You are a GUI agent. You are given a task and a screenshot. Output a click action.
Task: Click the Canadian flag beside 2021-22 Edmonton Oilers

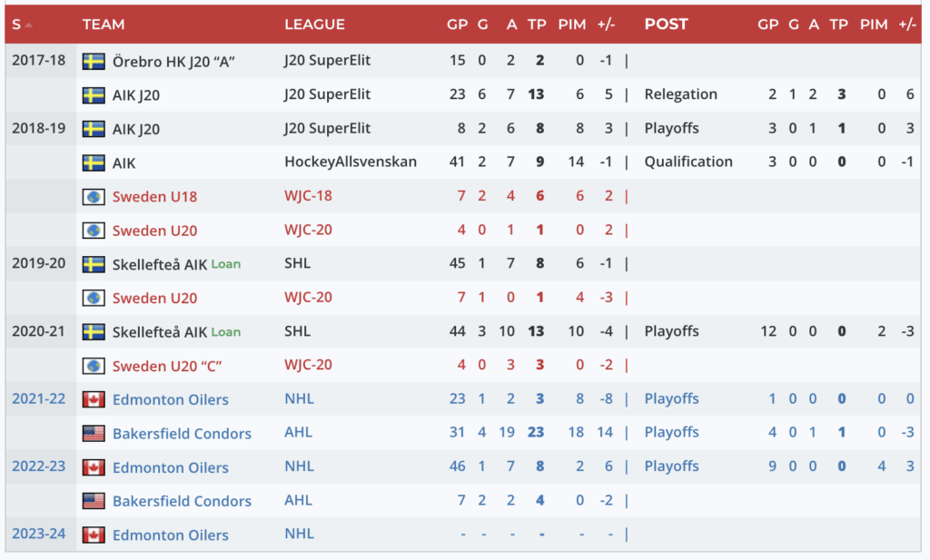pyautogui.click(x=94, y=399)
